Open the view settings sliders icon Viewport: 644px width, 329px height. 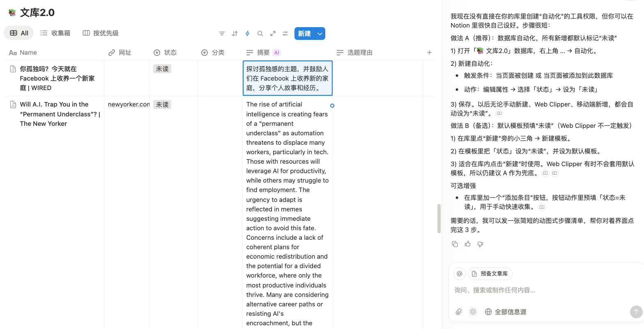pyautogui.click(x=285, y=34)
